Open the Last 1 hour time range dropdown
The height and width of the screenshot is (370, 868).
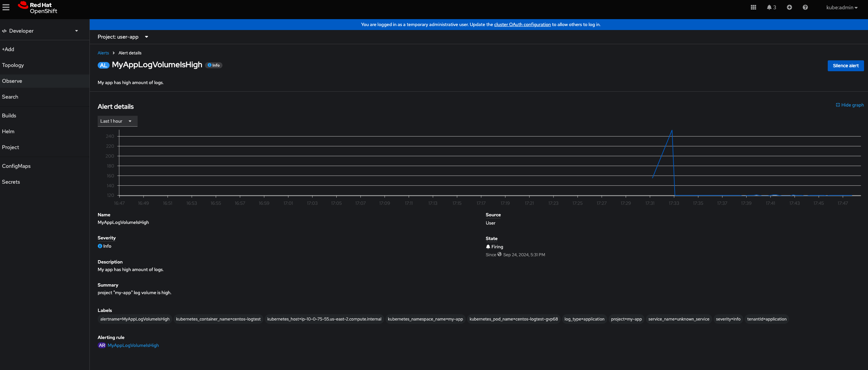(x=117, y=121)
